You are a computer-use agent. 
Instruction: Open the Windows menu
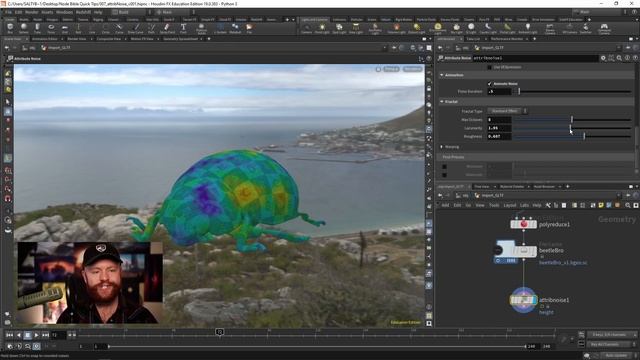64,12
